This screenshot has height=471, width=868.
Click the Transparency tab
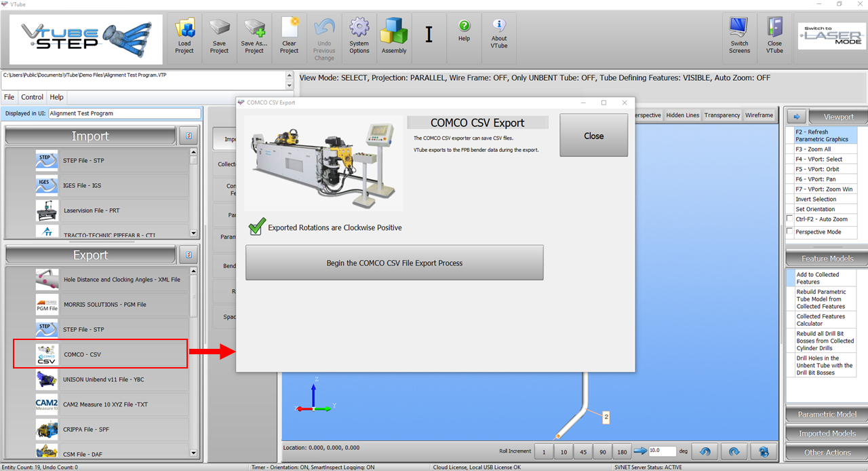[722, 115]
